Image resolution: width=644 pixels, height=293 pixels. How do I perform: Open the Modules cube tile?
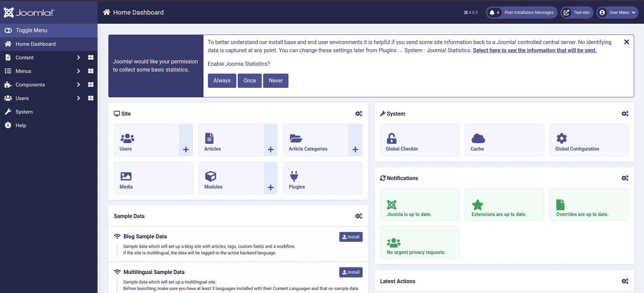[231, 178]
